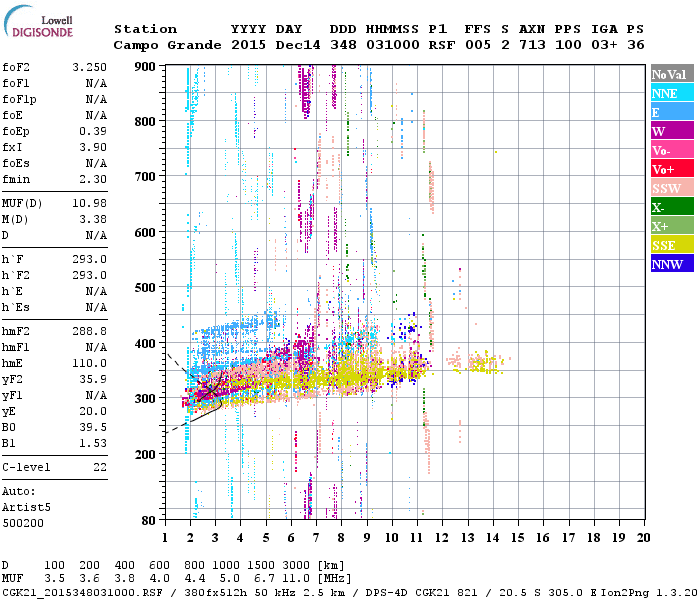Click the day-of-year value 348
The image size is (700, 600).
[x=343, y=45]
